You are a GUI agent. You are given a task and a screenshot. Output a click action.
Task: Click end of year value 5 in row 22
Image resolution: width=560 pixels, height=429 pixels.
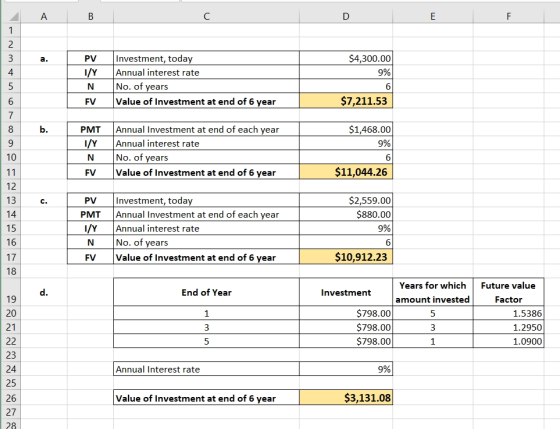tap(206, 341)
